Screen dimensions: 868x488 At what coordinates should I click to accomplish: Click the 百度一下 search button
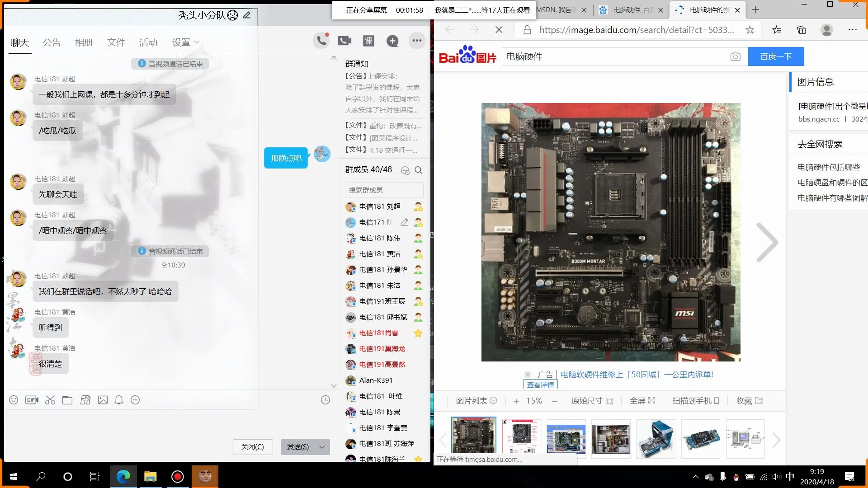click(x=776, y=56)
